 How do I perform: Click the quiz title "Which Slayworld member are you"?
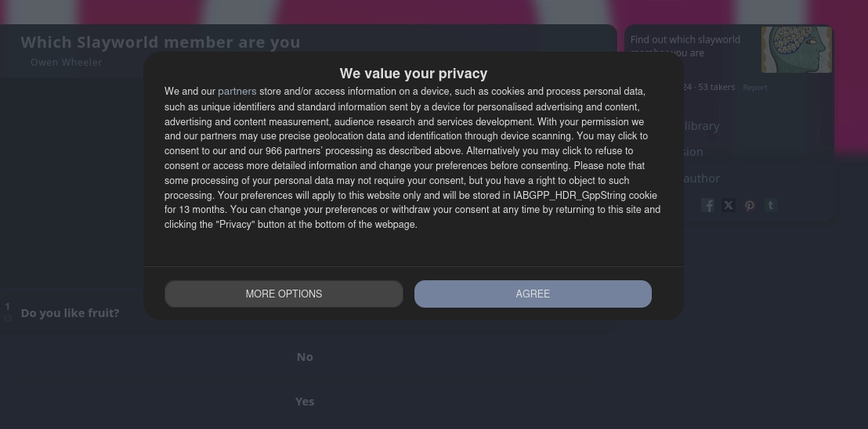161,42
